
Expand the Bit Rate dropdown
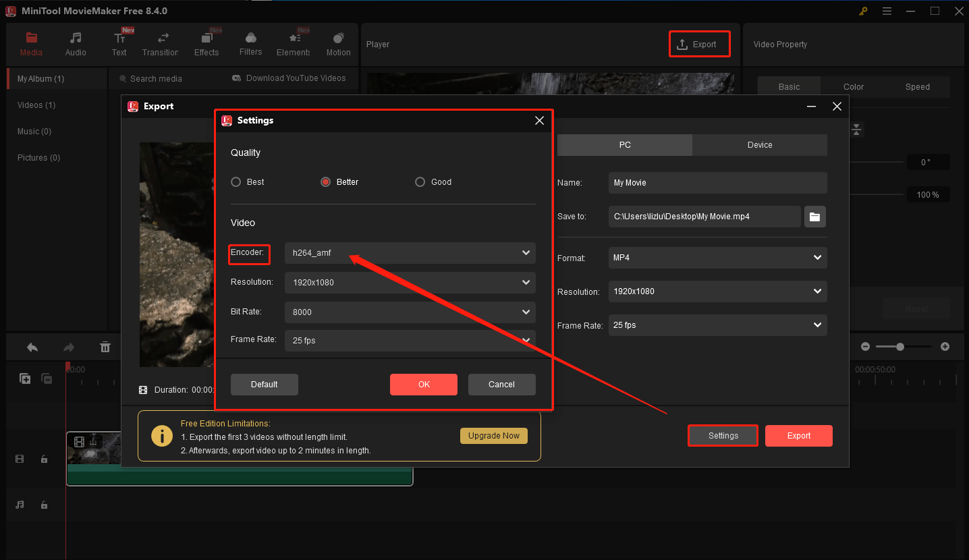point(410,312)
